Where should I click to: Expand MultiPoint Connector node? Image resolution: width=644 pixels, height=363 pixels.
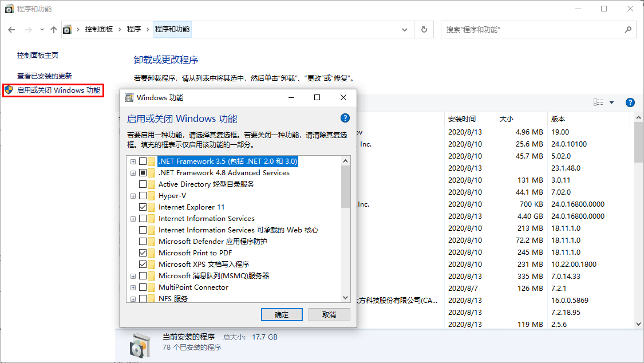[133, 288]
